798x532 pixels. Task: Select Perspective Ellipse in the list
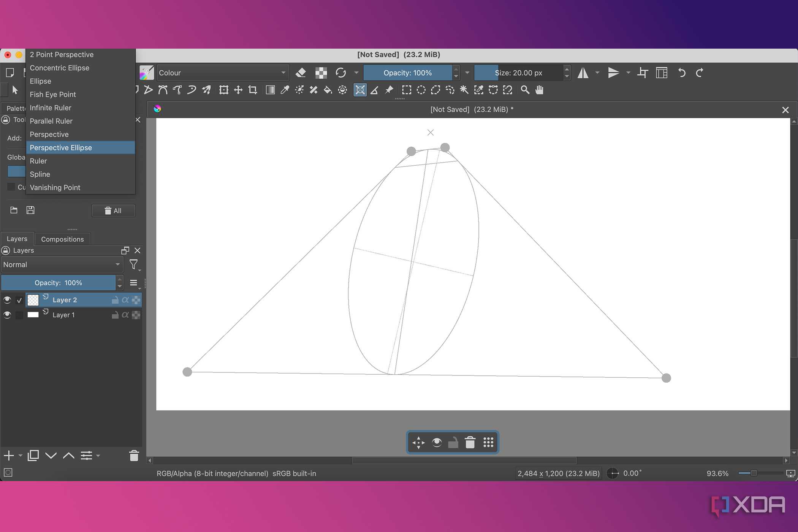(81, 147)
